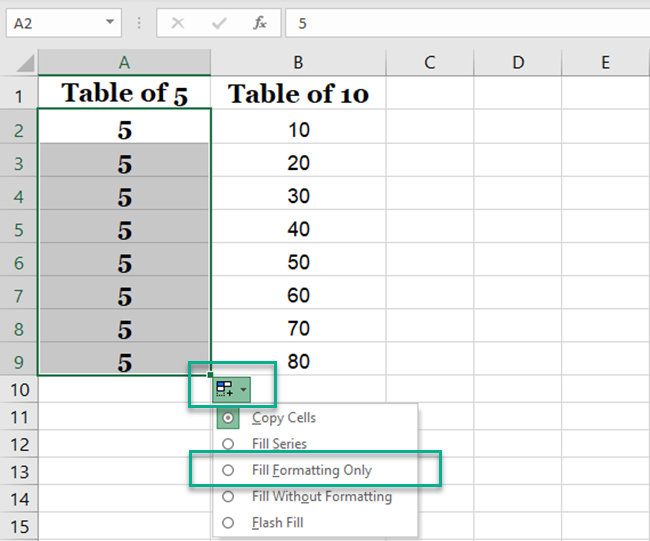Select the Flash Fill option
The height and width of the screenshot is (541, 650).
tap(277, 522)
